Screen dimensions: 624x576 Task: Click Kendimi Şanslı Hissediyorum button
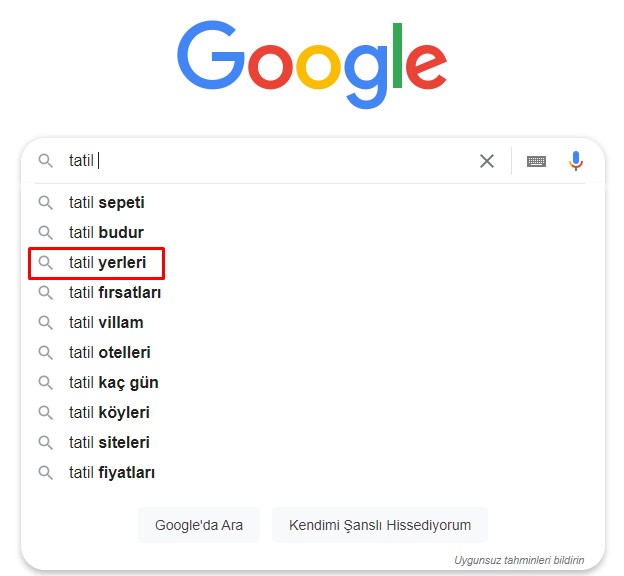(x=380, y=525)
